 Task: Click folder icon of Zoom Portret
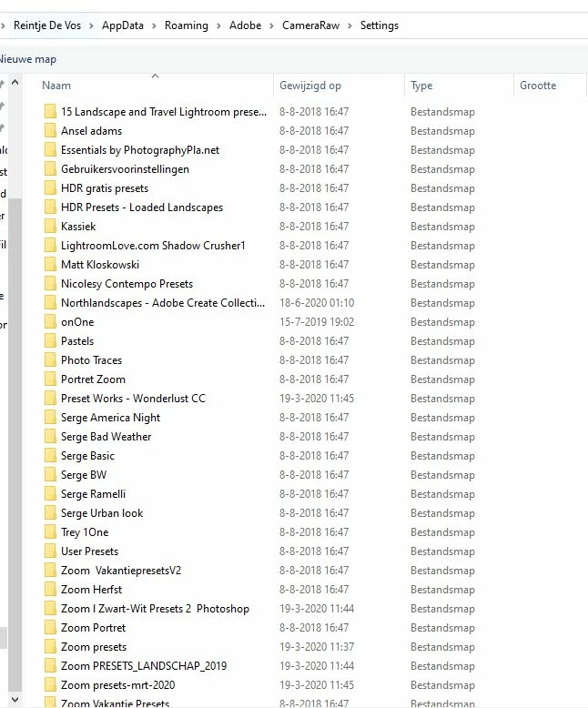click(50, 628)
